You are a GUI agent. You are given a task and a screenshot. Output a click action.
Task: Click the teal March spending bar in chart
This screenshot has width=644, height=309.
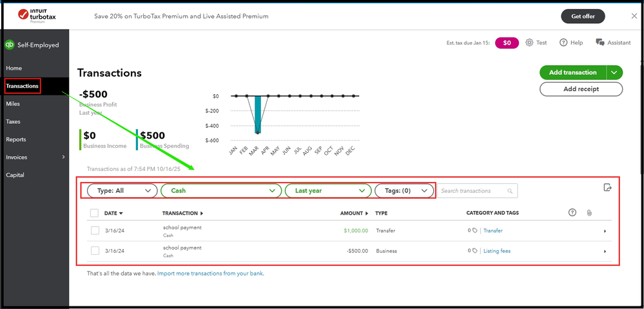257,115
